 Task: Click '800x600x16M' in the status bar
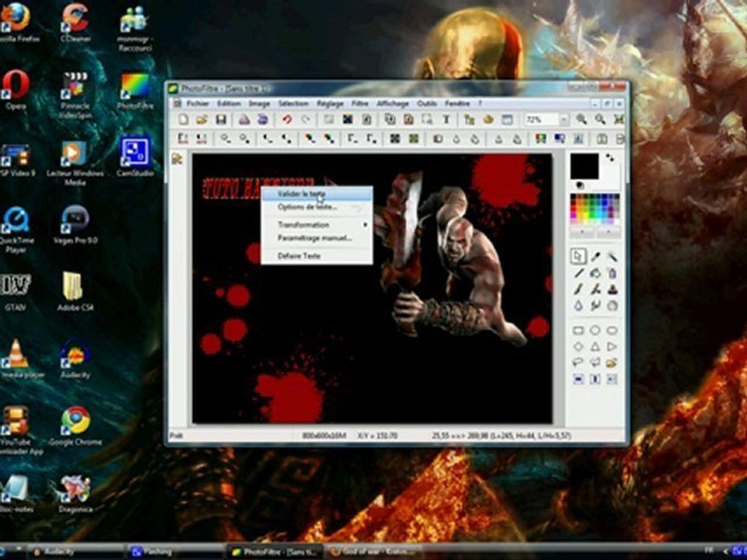[324, 436]
